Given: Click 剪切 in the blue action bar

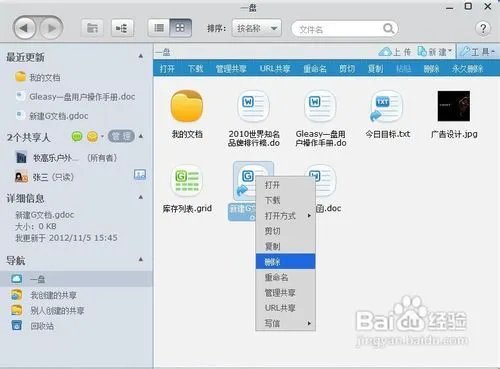Looking at the screenshot, I should tap(347, 69).
